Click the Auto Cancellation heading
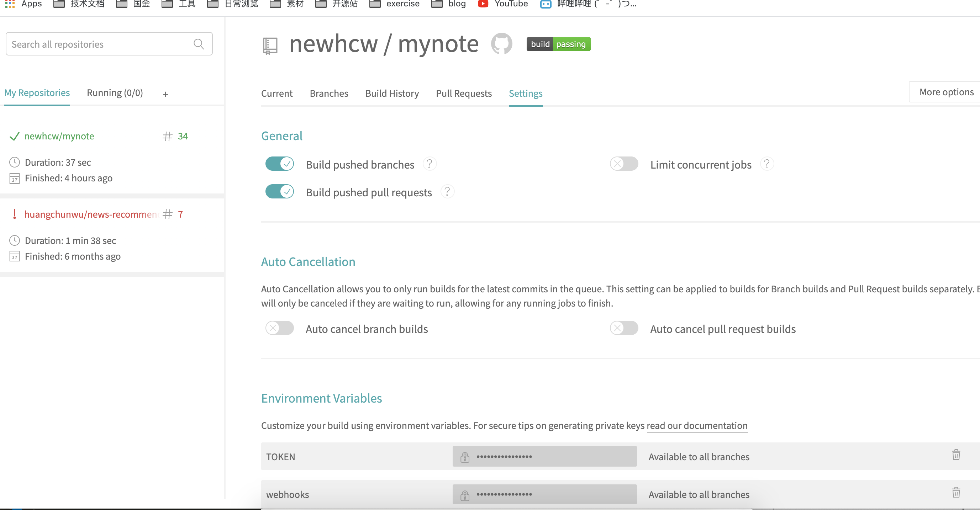The width and height of the screenshot is (980, 510). (x=308, y=262)
